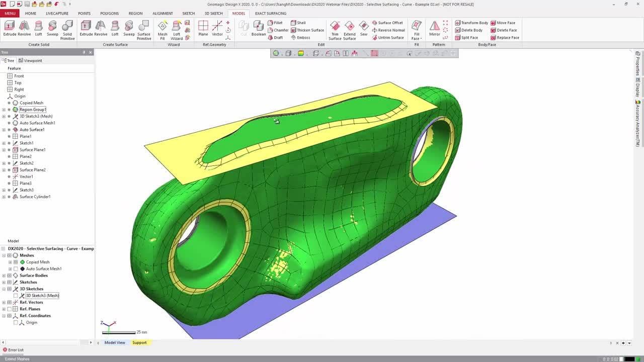Image resolution: width=644 pixels, height=362 pixels.
Task: Switch to the EXACT SURFACING ribbon tab
Action: click(x=270, y=14)
